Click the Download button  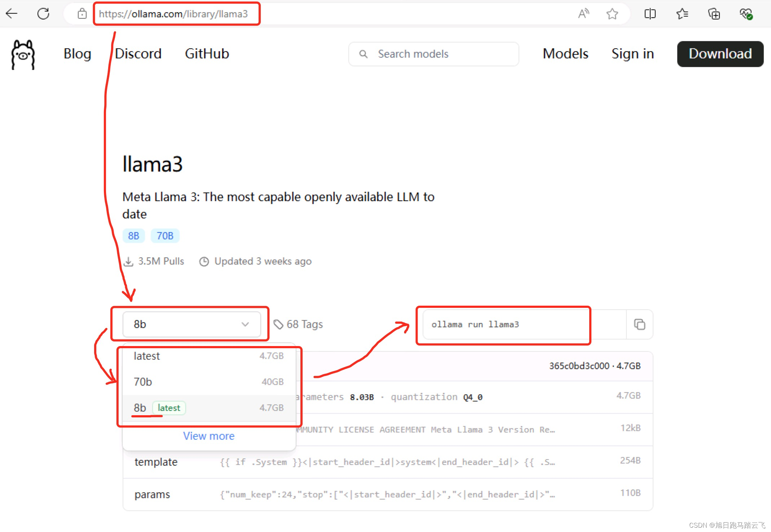pyautogui.click(x=720, y=54)
